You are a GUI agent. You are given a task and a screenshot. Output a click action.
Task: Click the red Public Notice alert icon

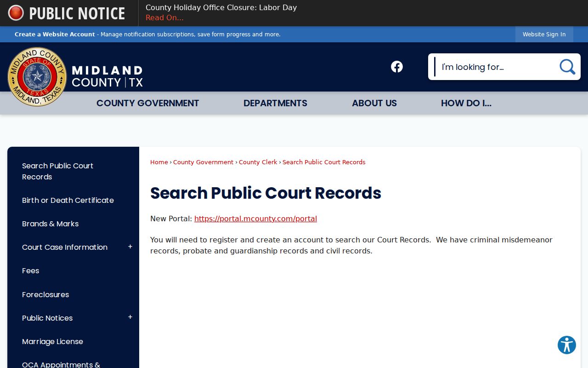(16, 13)
